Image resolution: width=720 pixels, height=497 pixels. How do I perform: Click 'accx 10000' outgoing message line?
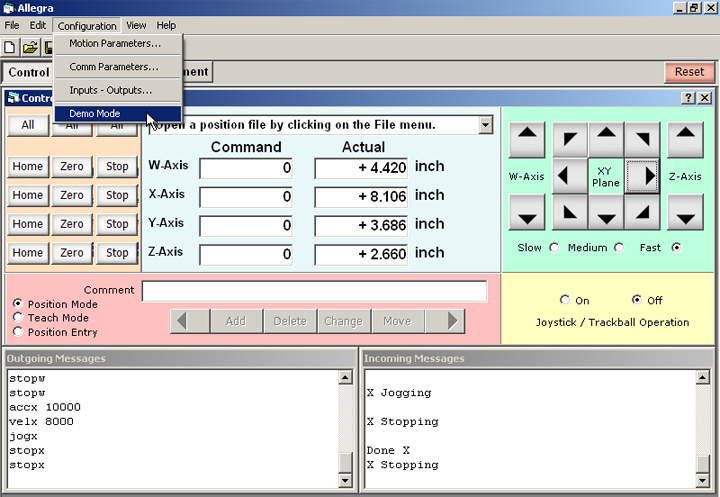pyautogui.click(x=45, y=407)
